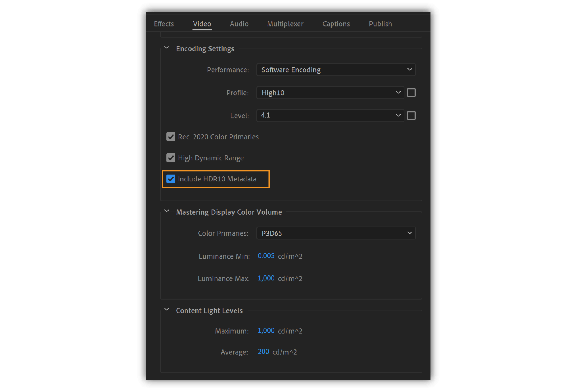Open the Audio tab

(x=239, y=24)
